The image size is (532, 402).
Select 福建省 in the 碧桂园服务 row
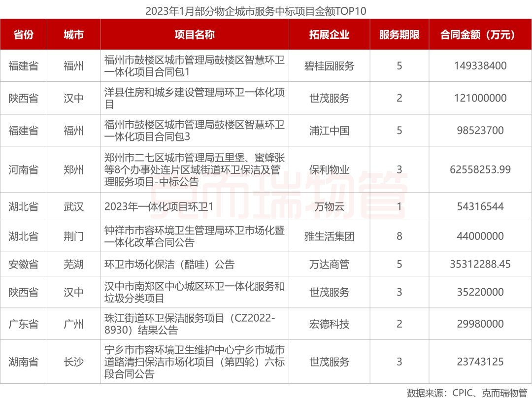[24, 66]
